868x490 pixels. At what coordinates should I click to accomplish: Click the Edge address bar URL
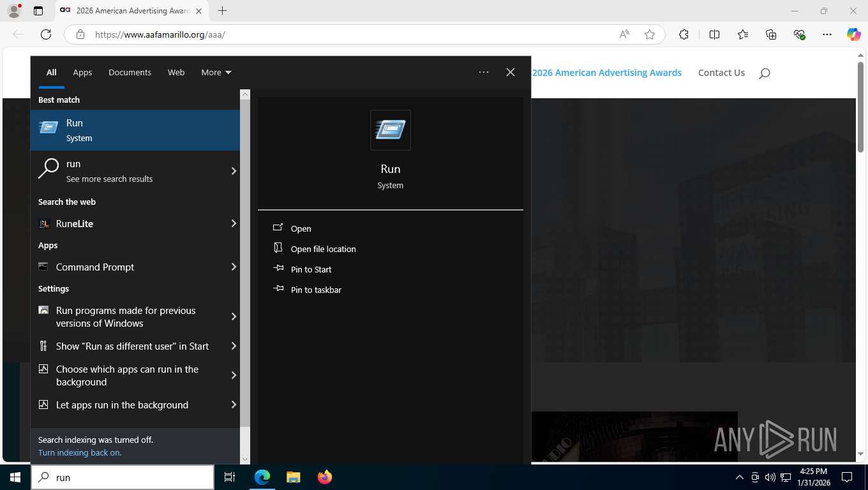pyautogui.click(x=160, y=34)
